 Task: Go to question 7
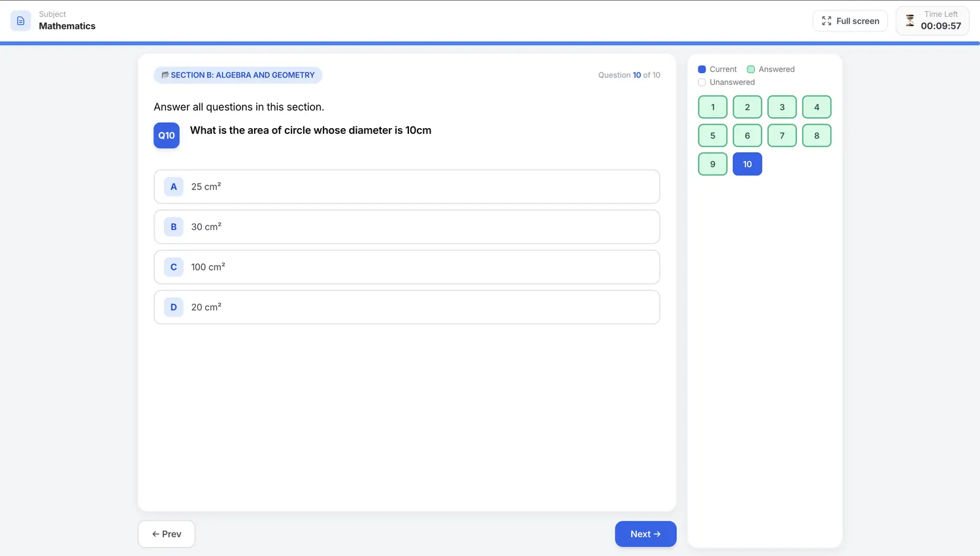click(x=782, y=136)
